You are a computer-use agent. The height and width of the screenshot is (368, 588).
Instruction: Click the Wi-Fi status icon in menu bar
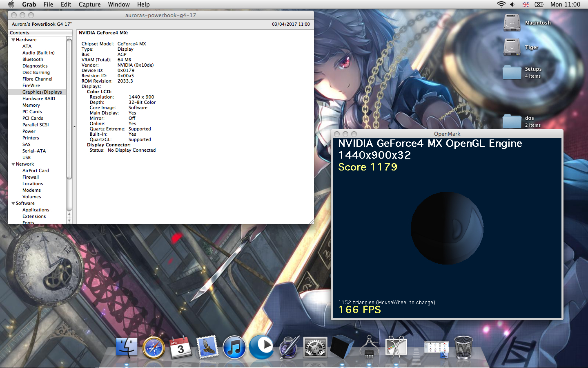pos(501,4)
